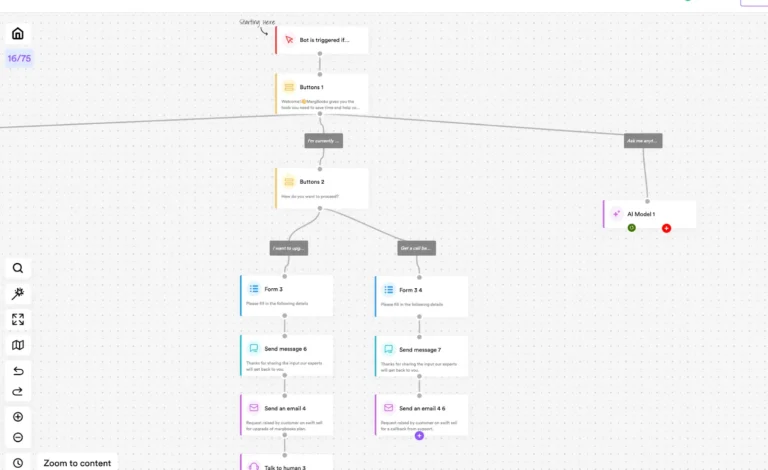
Task: Click purple plus below Send an email 4 6
Action: 419,435
